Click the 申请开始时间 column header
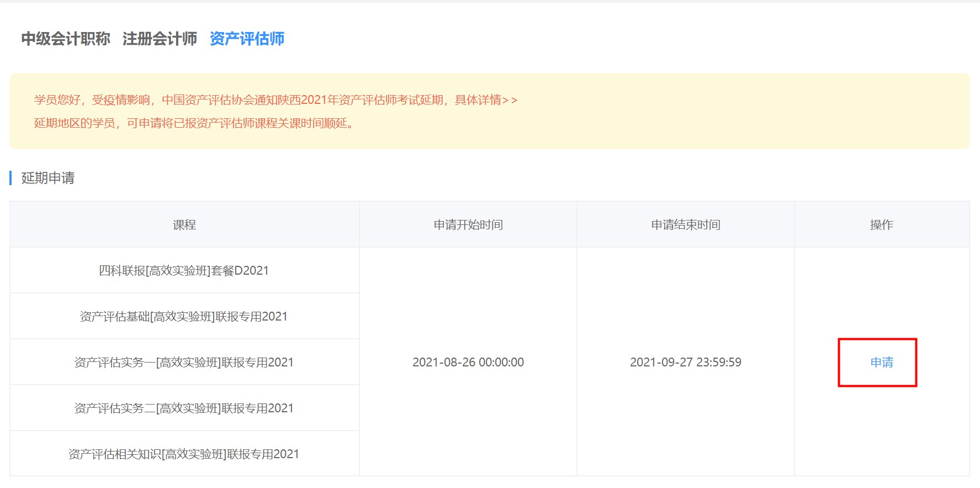The height and width of the screenshot is (488, 980). click(468, 225)
